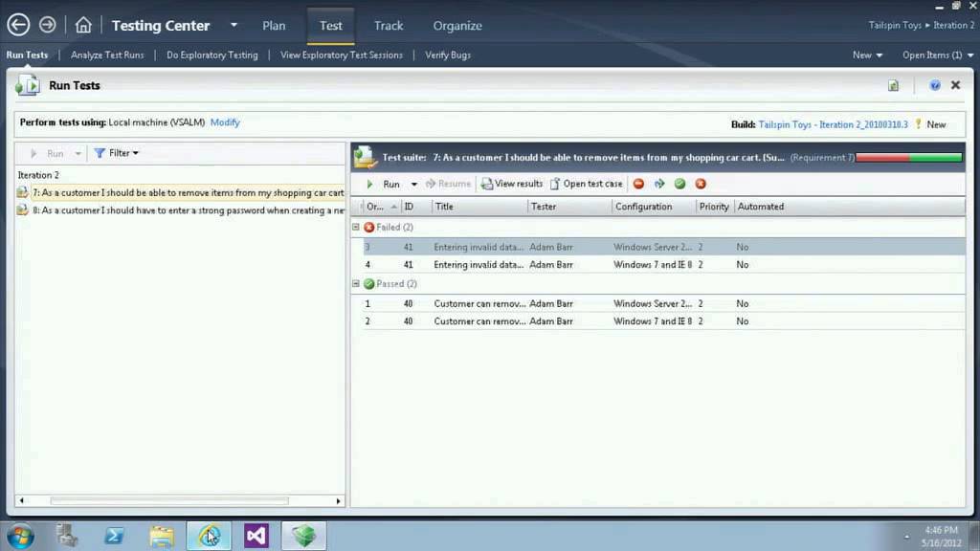Viewport: 980px width, 551px height.
Task: Select suite 8 strong password requirement
Action: tap(189, 210)
